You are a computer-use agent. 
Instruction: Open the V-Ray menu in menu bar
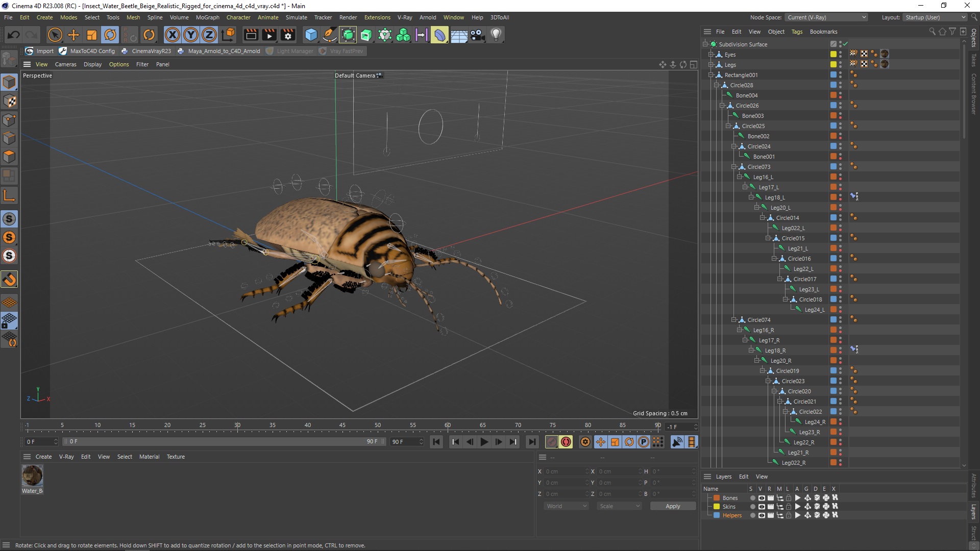pos(405,17)
